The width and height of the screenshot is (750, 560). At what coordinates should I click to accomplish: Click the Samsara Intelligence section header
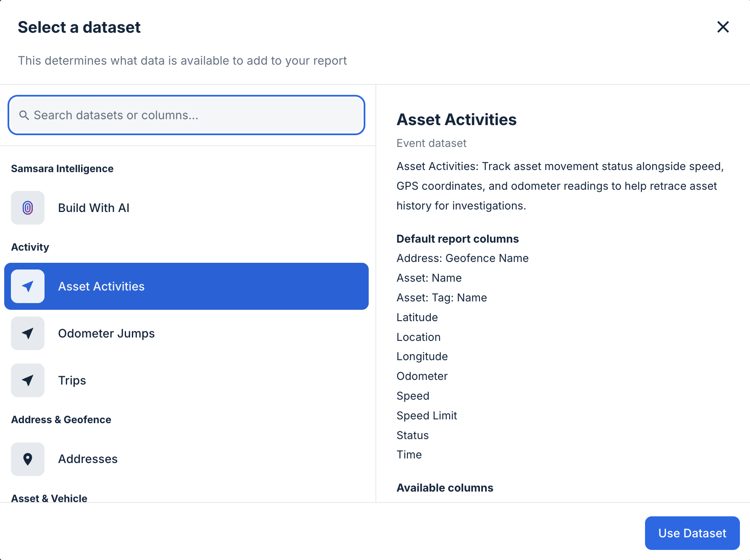coord(62,168)
